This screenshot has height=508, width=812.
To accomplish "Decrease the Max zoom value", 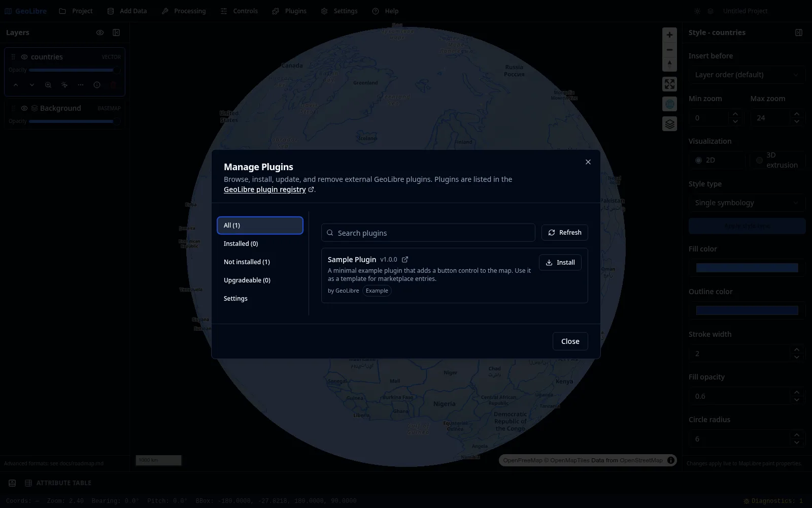I will coord(797,122).
